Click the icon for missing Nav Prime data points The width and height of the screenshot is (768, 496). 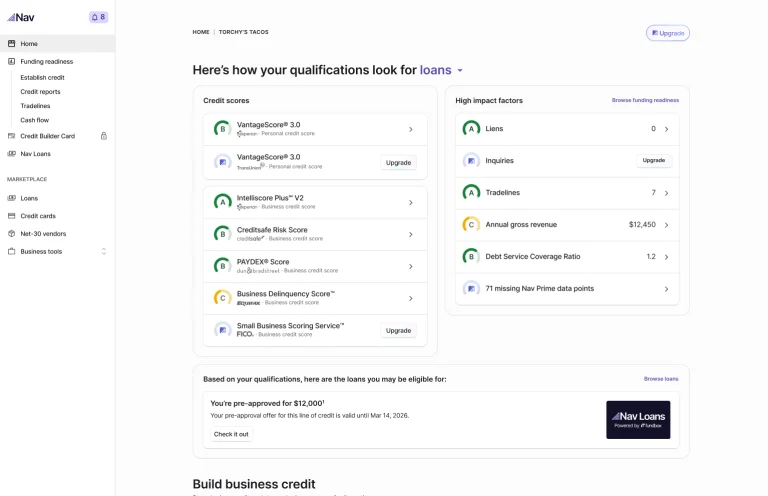[471, 288]
